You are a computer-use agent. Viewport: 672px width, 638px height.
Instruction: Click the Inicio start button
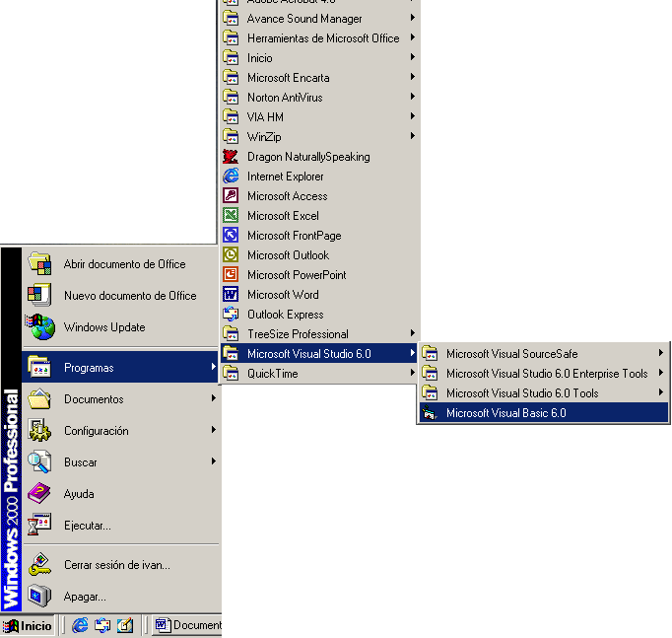[28, 626]
